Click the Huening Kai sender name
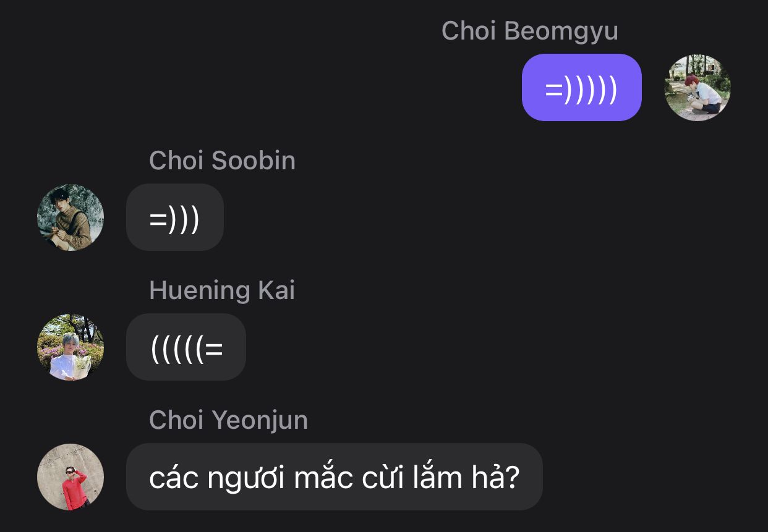768x532 pixels. pos(222,290)
